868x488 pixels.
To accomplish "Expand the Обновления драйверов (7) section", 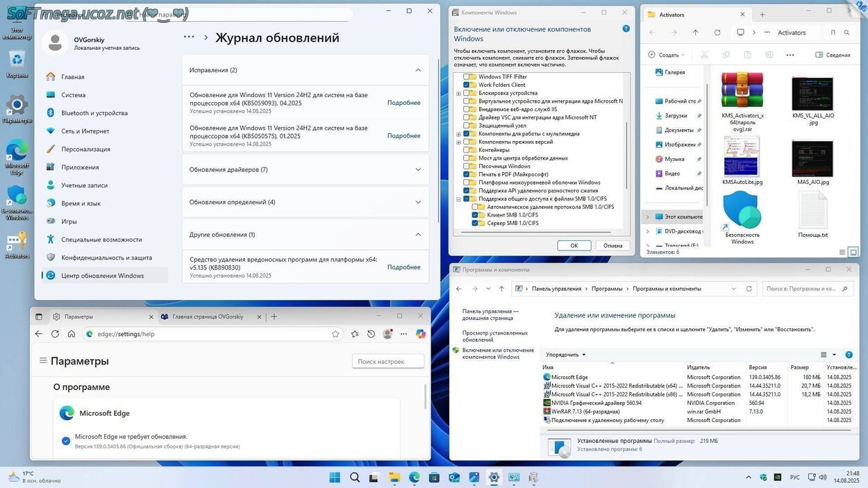I will point(417,169).
